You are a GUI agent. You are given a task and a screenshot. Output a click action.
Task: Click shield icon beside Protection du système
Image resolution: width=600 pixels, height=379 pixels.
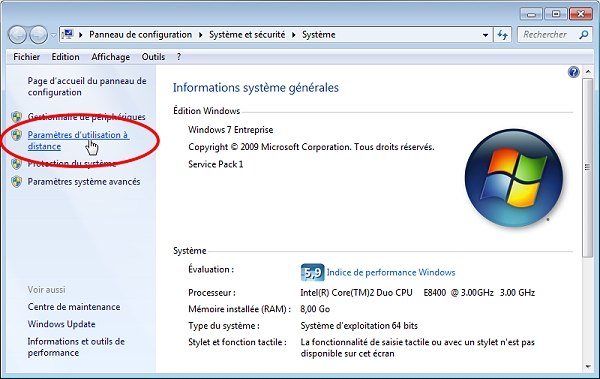coord(16,164)
